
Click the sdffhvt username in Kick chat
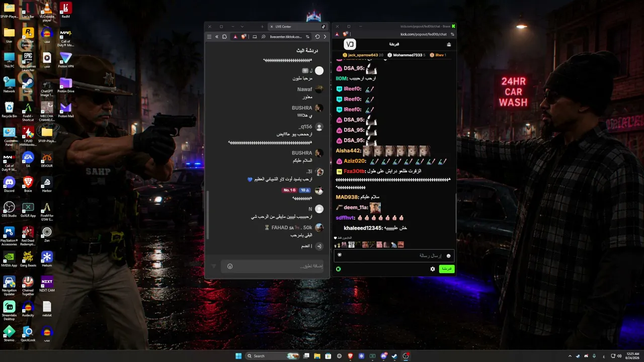[x=345, y=218]
